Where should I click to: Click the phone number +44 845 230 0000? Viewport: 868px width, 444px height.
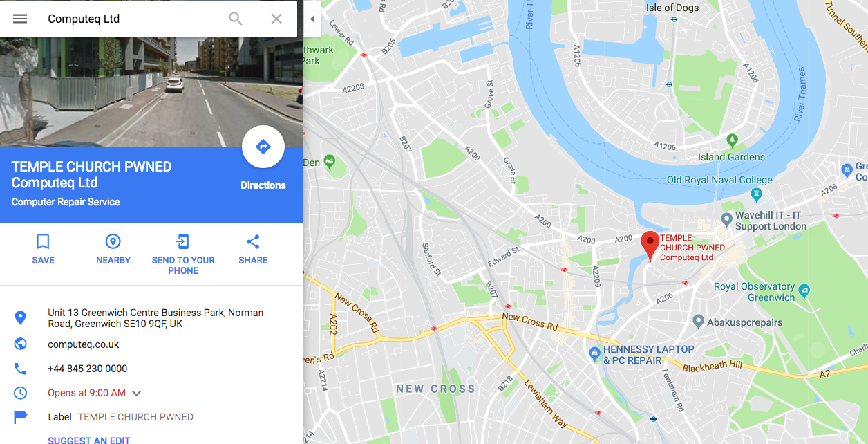pos(88,369)
